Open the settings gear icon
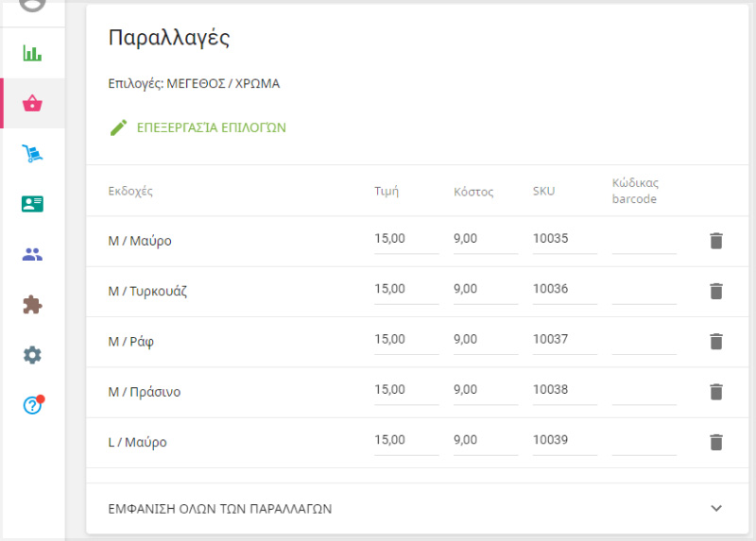This screenshot has width=756, height=541. tap(32, 355)
